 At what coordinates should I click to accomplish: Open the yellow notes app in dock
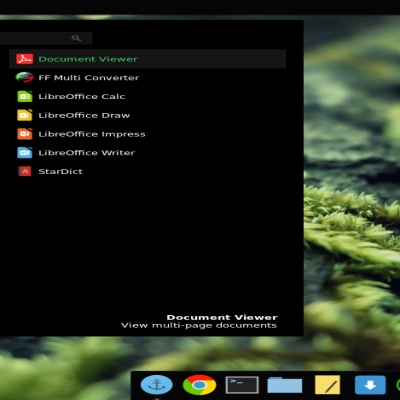coord(327,385)
